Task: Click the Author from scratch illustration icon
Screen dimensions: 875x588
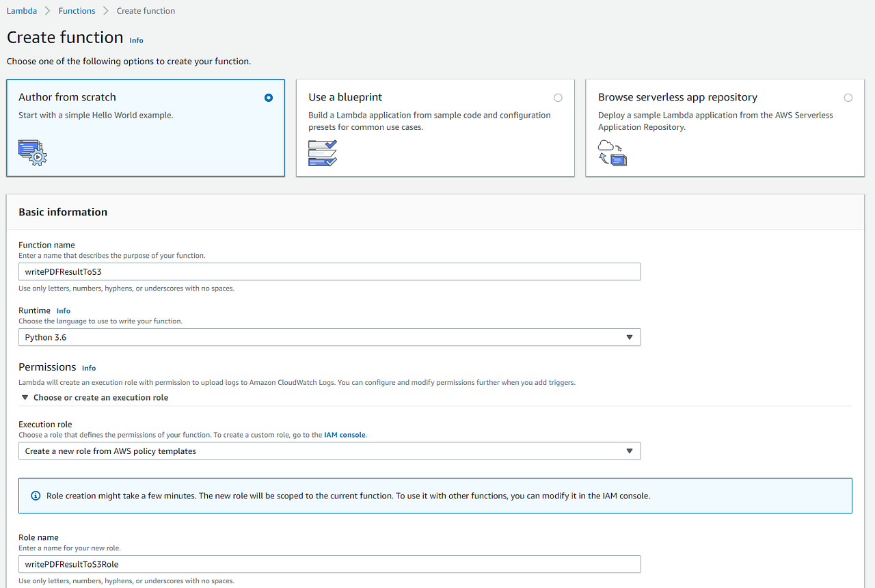Action: (31, 153)
